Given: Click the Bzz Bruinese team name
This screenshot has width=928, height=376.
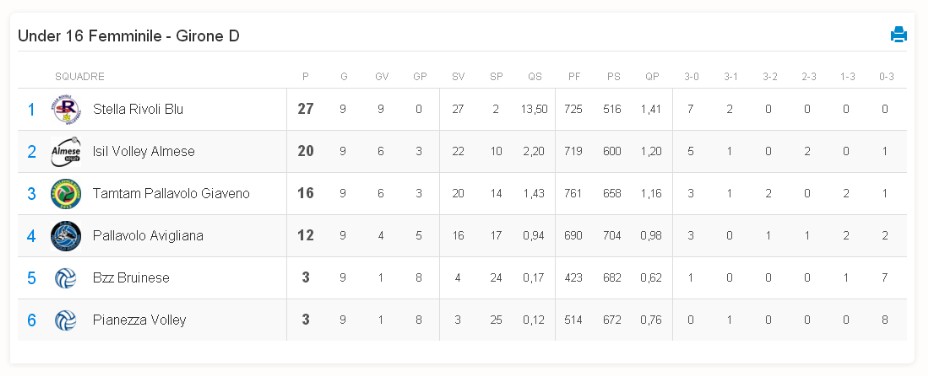Looking at the screenshot, I should click(x=131, y=278).
